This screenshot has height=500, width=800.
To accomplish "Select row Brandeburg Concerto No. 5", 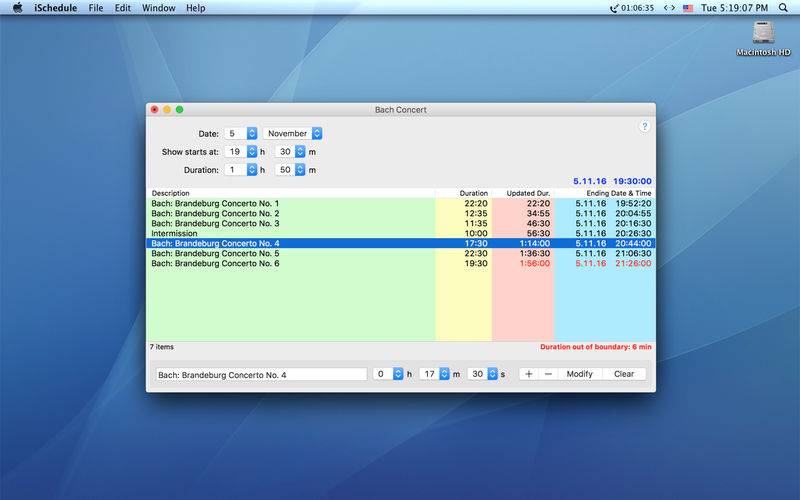I will tap(401, 254).
